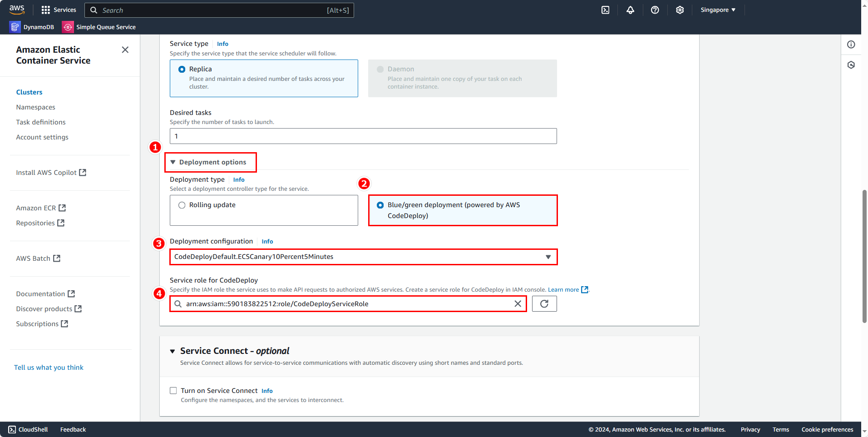This screenshot has width=868, height=437.
Task: Click the search magnifier in role field
Action: (x=178, y=304)
